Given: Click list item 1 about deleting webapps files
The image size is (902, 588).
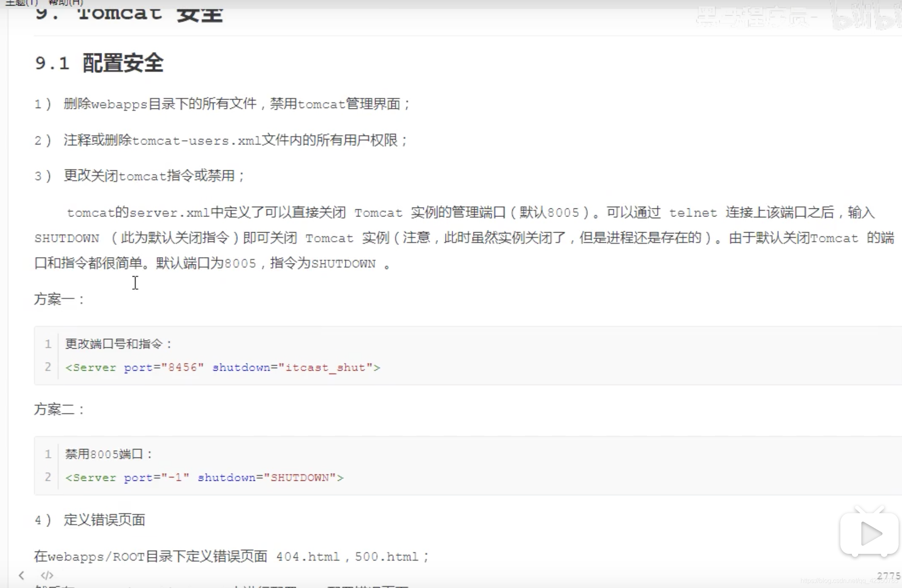Looking at the screenshot, I should [222, 104].
